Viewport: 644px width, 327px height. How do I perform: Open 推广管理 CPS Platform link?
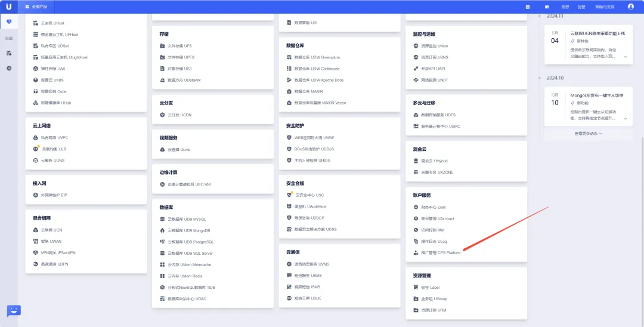(441, 253)
